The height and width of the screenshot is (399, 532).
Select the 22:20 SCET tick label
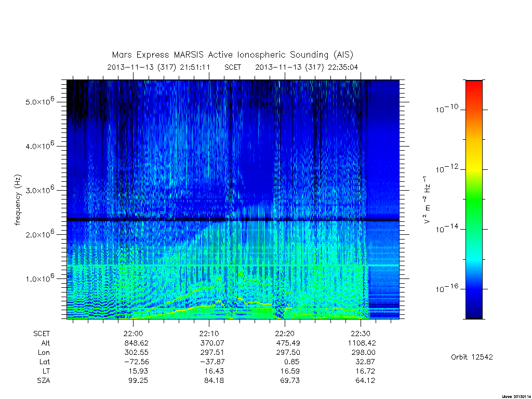pos(285,334)
